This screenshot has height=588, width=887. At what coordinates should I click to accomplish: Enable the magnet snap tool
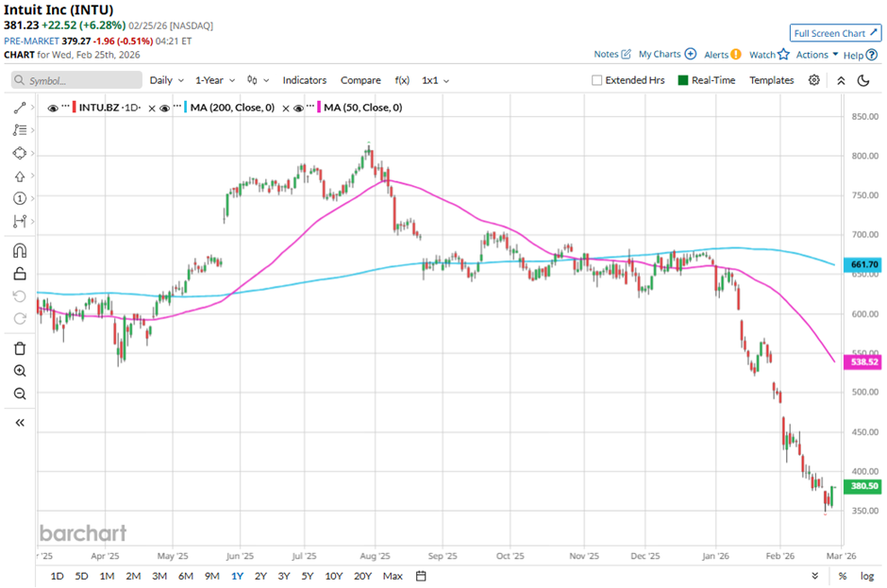click(20, 251)
